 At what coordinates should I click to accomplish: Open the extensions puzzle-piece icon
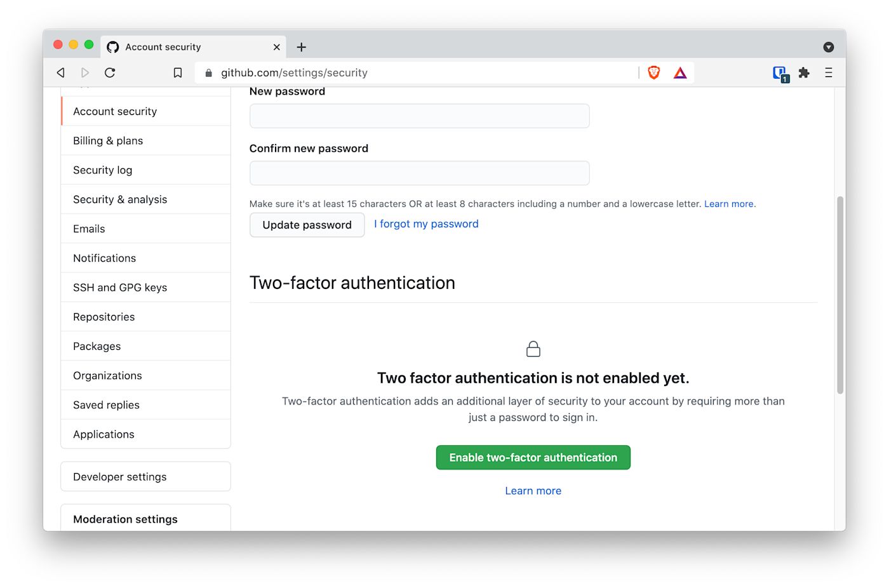(x=804, y=72)
